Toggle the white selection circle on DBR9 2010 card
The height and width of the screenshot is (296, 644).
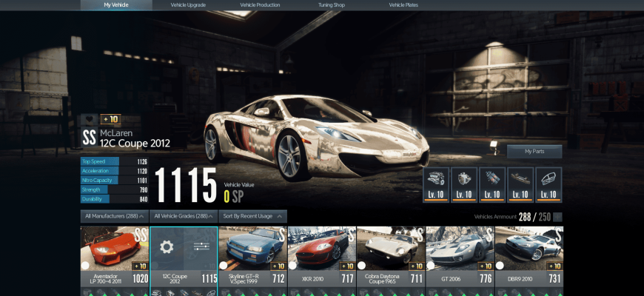point(500,265)
